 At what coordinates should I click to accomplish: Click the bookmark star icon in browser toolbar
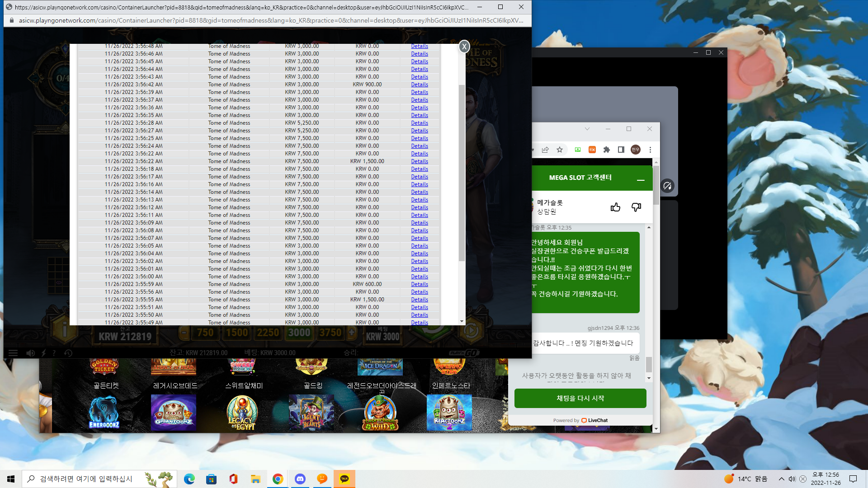[x=560, y=150]
